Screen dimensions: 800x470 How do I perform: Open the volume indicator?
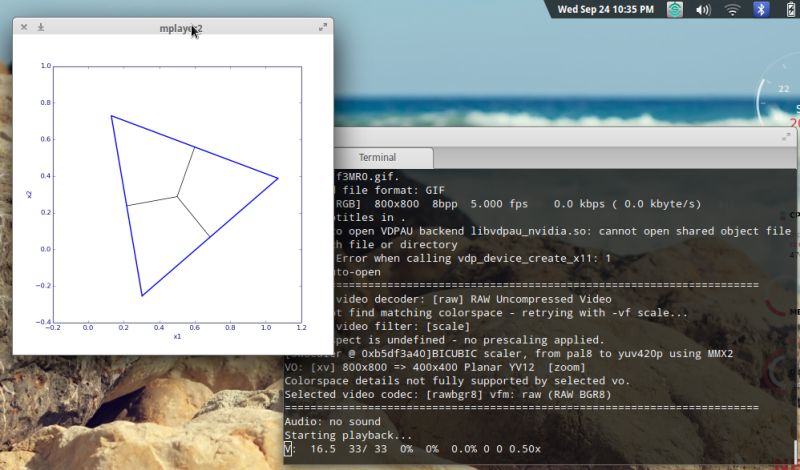[x=703, y=10]
